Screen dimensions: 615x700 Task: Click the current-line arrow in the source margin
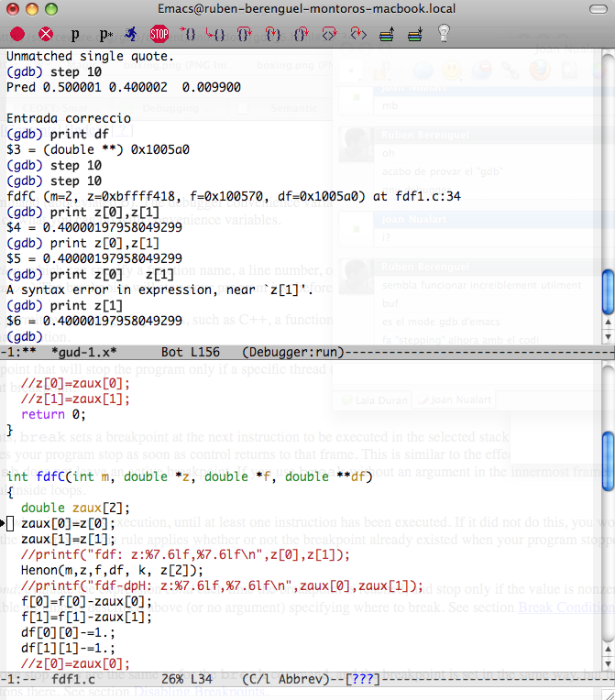[3, 523]
